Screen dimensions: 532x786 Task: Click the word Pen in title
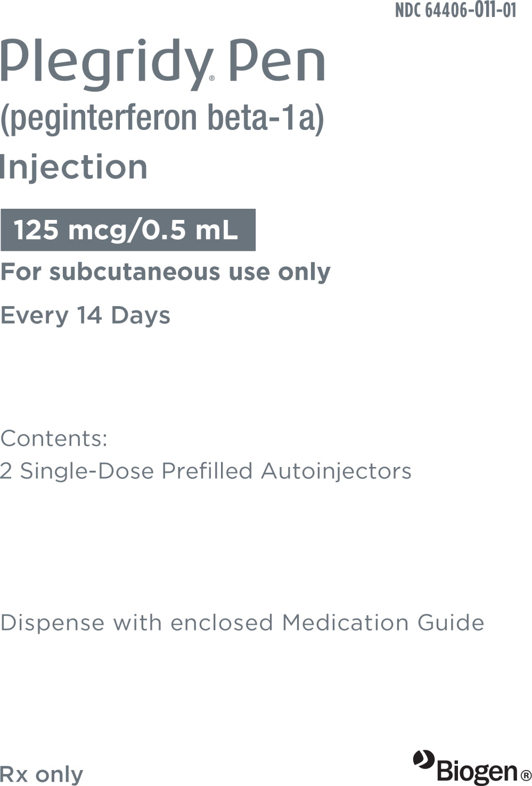point(277,63)
